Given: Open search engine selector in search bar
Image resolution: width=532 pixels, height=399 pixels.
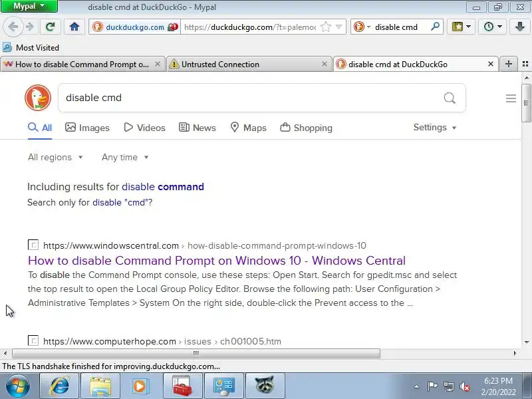Looking at the screenshot, I should [362, 27].
